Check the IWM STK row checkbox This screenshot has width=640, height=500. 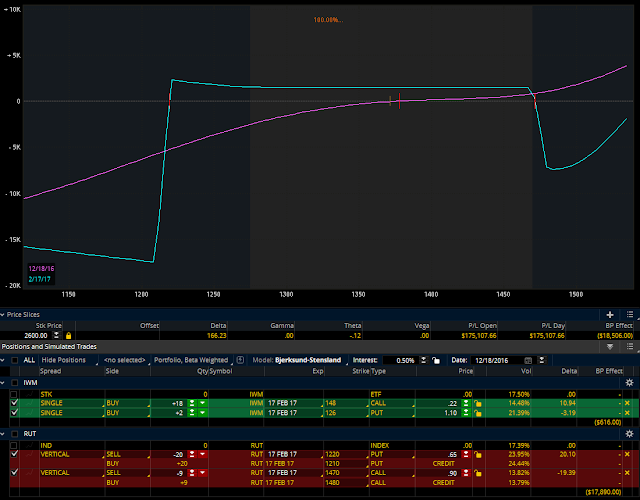point(14,395)
